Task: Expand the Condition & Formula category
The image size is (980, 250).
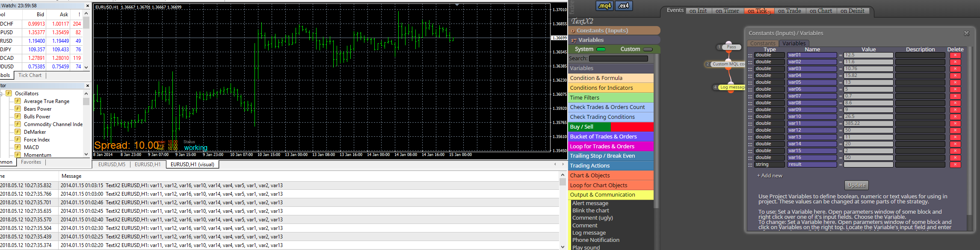Action: coord(611,78)
